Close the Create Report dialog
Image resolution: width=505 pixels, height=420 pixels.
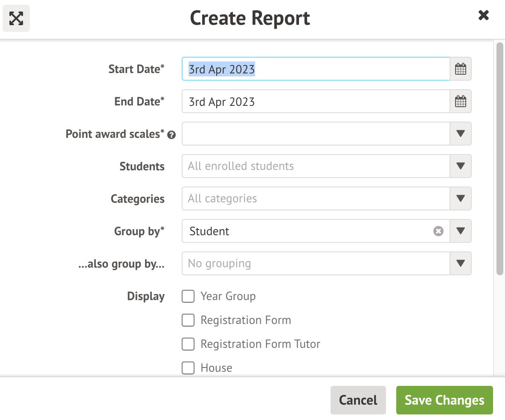click(x=483, y=16)
